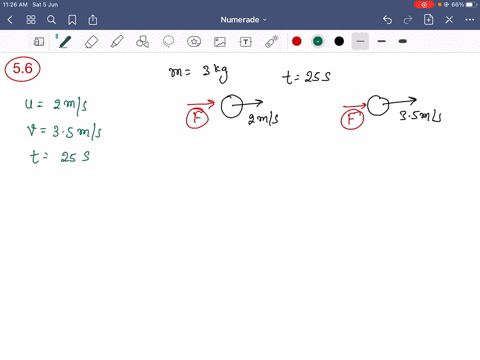Activate the Laser pointer tool

[x=272, y=42]
